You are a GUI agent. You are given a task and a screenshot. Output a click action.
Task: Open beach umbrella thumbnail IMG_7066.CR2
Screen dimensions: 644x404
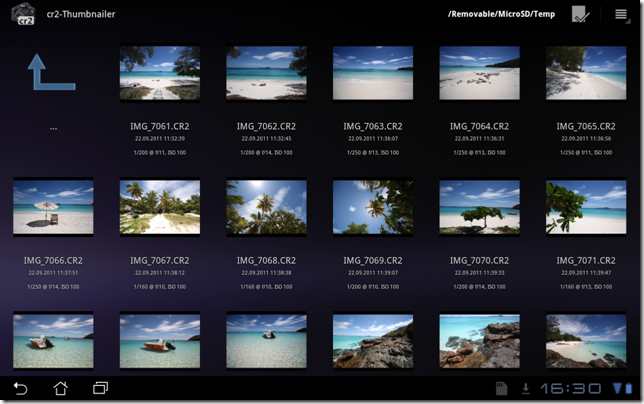tap(53, 207)
